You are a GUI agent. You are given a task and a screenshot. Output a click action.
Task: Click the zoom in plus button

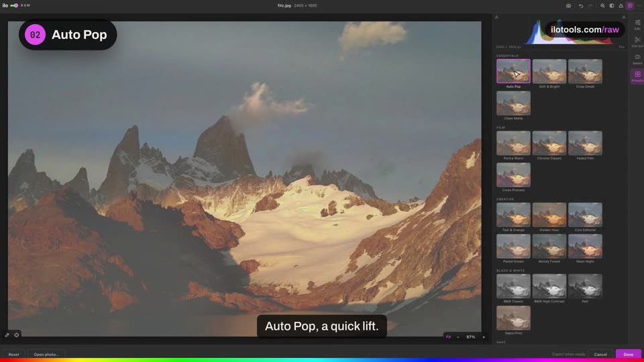pos(484,337)
